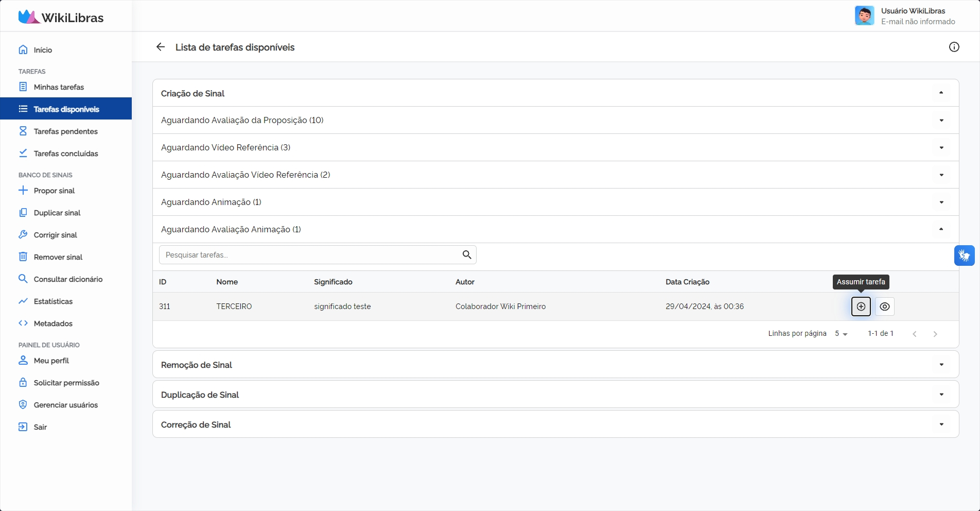Go to next page of task results

coord(935,334)
